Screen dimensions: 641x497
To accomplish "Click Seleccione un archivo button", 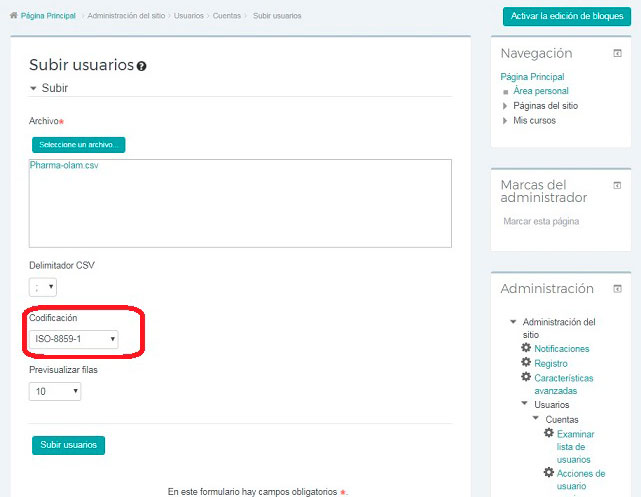I will point(78,145).
